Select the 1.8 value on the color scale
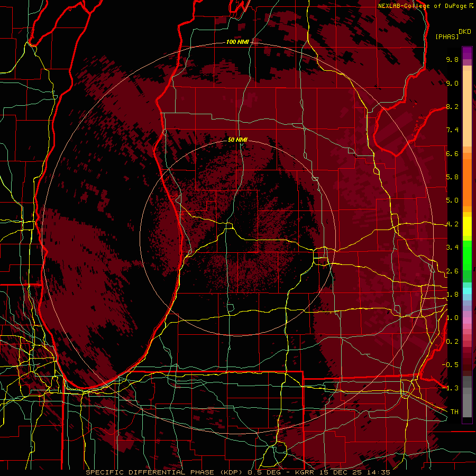The height and width of the screenshot is (476, 476). [452, 295]
